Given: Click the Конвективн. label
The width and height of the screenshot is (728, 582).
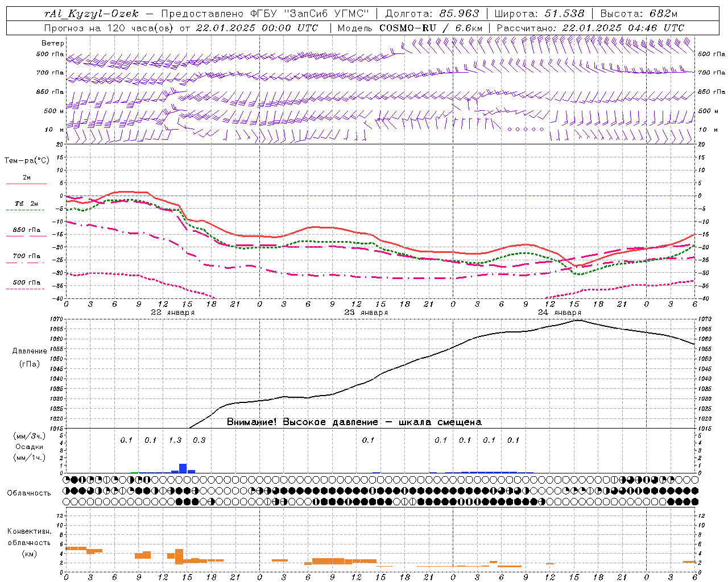Looking at the screenshot, I should click(29, 531).
